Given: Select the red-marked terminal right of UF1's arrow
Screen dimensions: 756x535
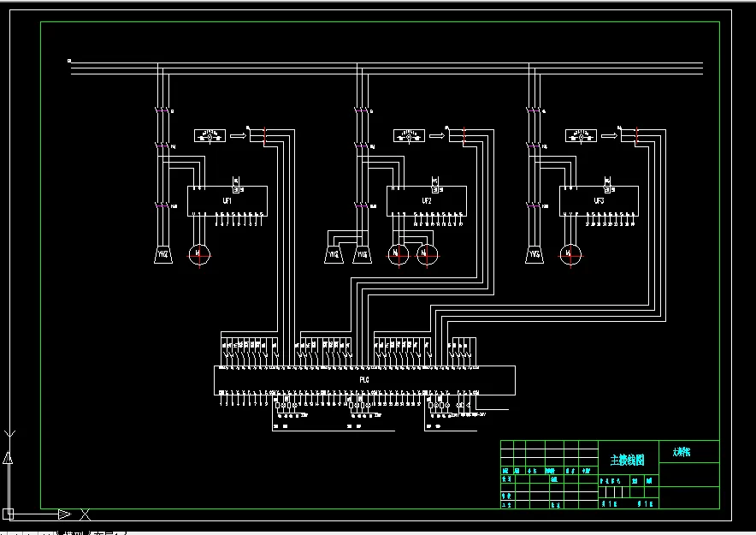Looking at the screenshot, I should [x=265, y=135].
